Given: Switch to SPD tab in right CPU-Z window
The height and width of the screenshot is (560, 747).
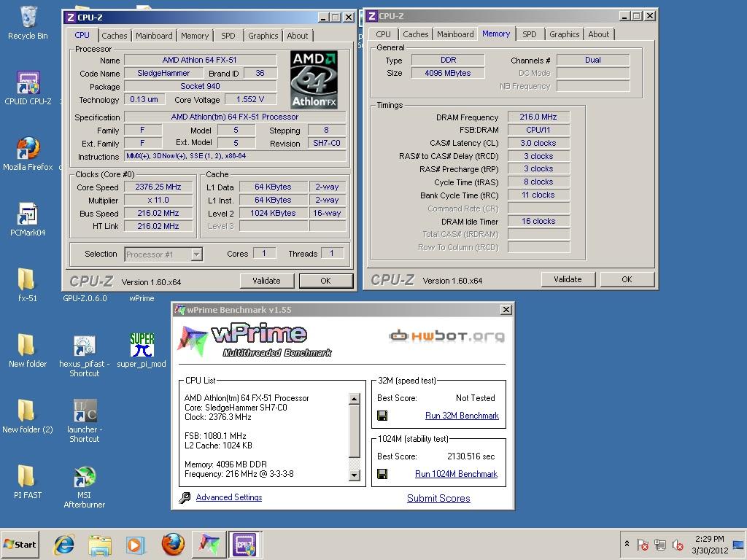Looking at the screenshot, I should click(530, 34).
